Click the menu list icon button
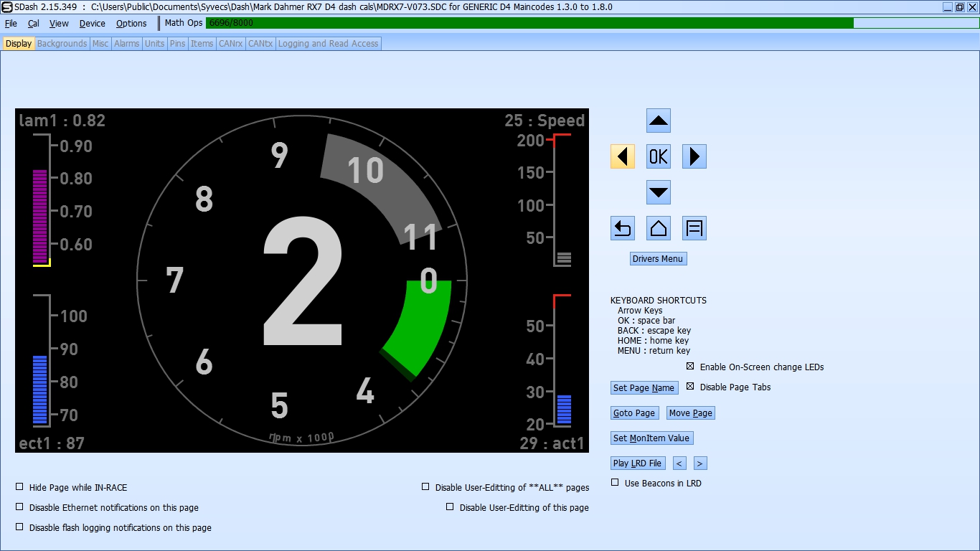 694,228
